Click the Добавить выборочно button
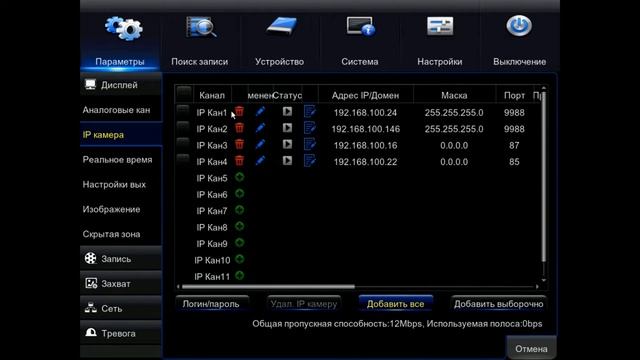 [498, 304]
